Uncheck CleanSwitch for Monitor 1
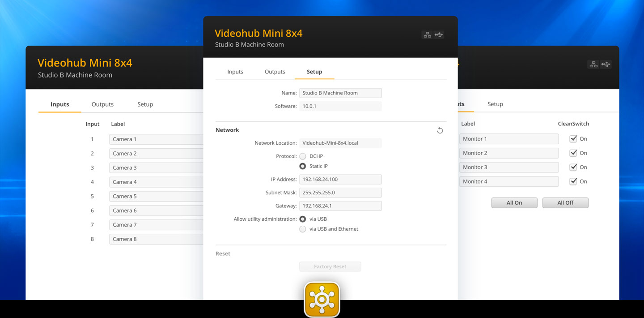Viewport: 644px width, 318px height. pyautogui.click(x=573, y=139)
